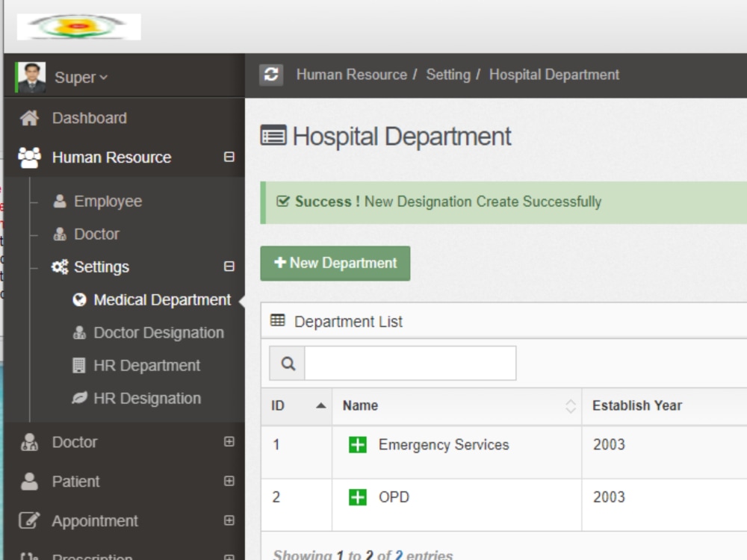Expand the Emergency Services row details
747x560 pixels.
(358, 445)
